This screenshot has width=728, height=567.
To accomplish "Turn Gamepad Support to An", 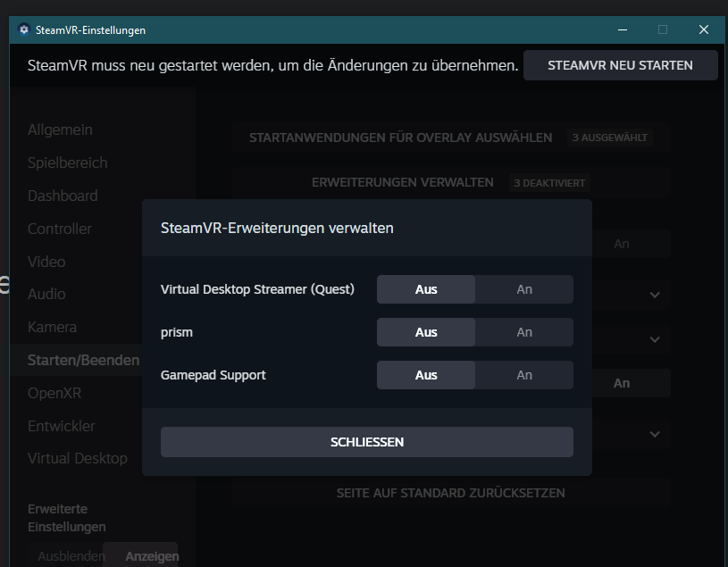I will point(524,375).
